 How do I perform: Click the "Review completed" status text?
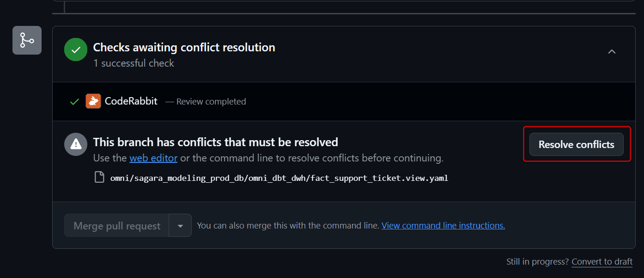pos(211,102)
